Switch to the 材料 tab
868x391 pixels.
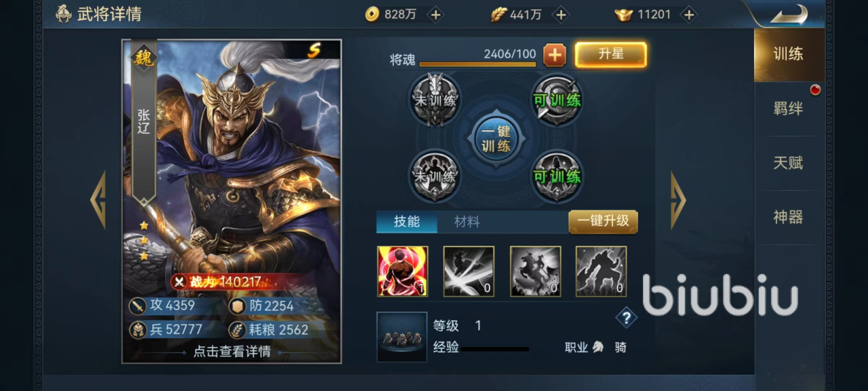(x=467, y=222)
